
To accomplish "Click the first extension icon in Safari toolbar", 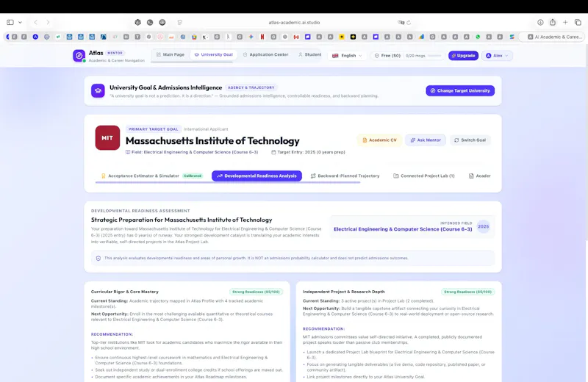I will 138,23.
